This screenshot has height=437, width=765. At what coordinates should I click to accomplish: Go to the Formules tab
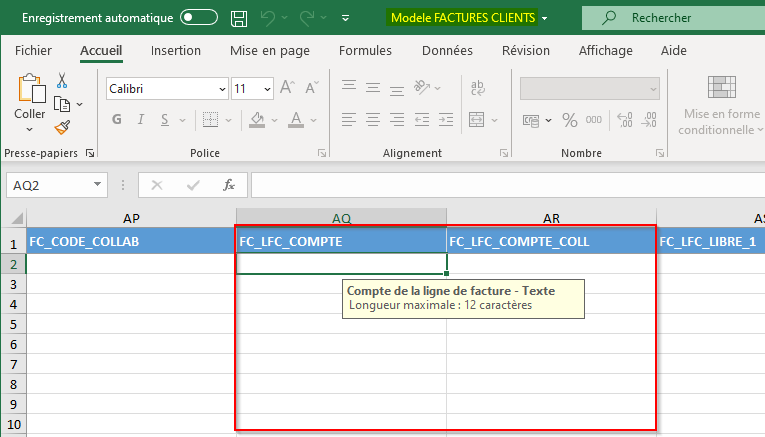coord(365,51)
